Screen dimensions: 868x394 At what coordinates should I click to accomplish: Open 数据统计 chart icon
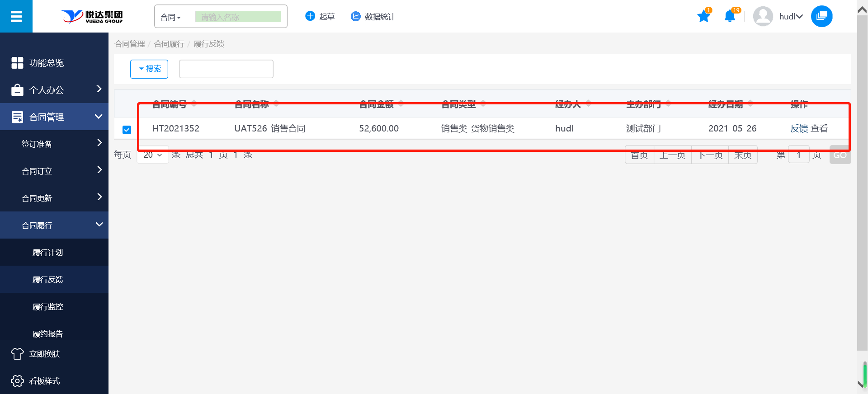pyautogui.click(x=356, y=16)
